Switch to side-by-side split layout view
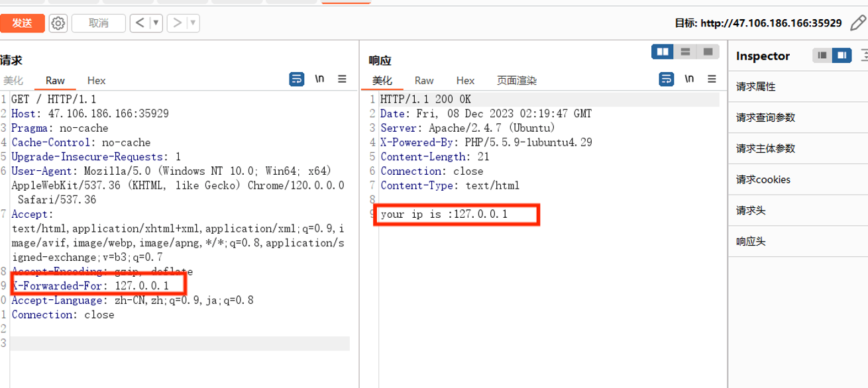868x388 pixels. (x=663, y=52)
